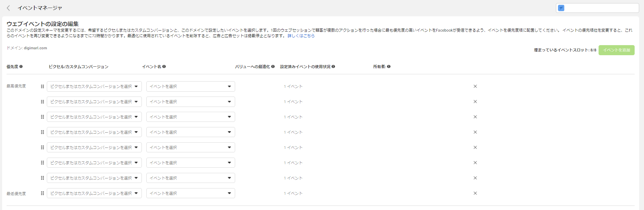This screenshot has height=210, width=644.
Task: Open pixel/custom conversion dropdown in seventh row
Action: [94, 178]
